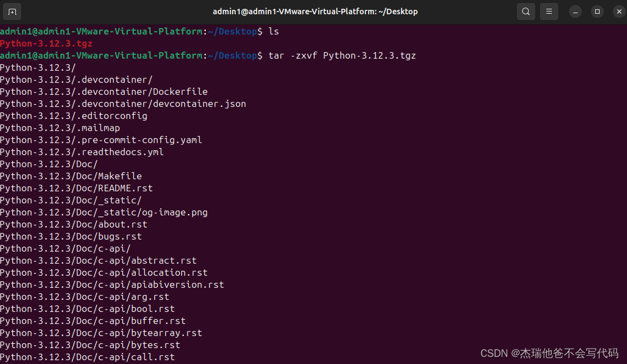Click the CSDN watermark text
627x364 pixels.
tap(550, 353)
